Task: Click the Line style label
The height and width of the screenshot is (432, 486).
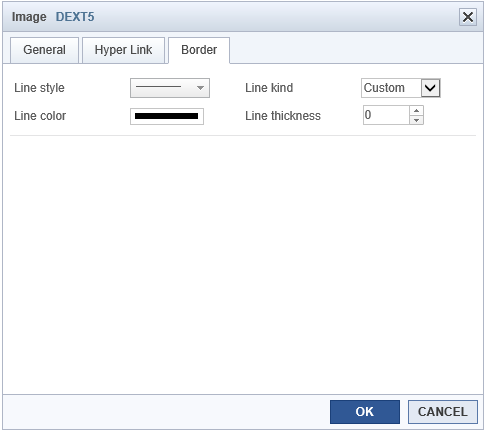Action: point(39,88)
